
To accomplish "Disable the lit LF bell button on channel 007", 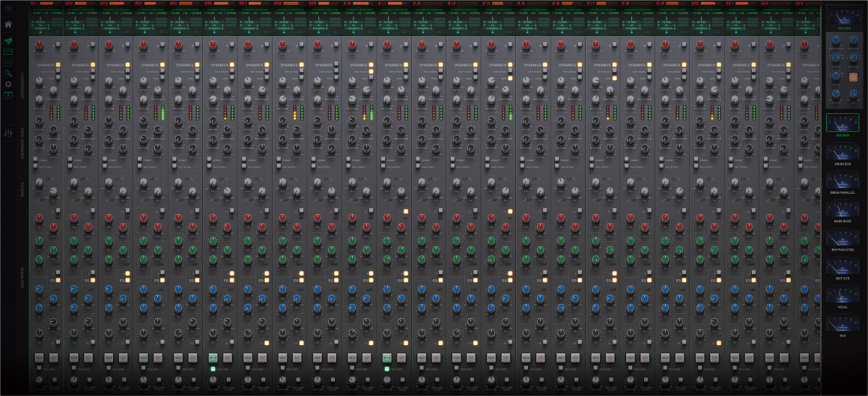I will pyautogui.click(x=267, y=343).
